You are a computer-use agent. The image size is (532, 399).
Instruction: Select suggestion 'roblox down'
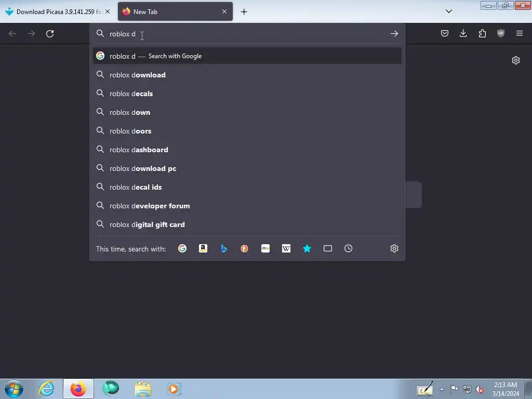pyautogui.click(x=247, y=112)
